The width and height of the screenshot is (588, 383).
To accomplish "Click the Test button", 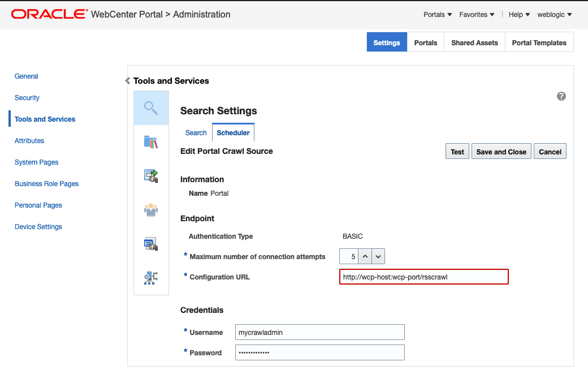I will pos(457,152).
